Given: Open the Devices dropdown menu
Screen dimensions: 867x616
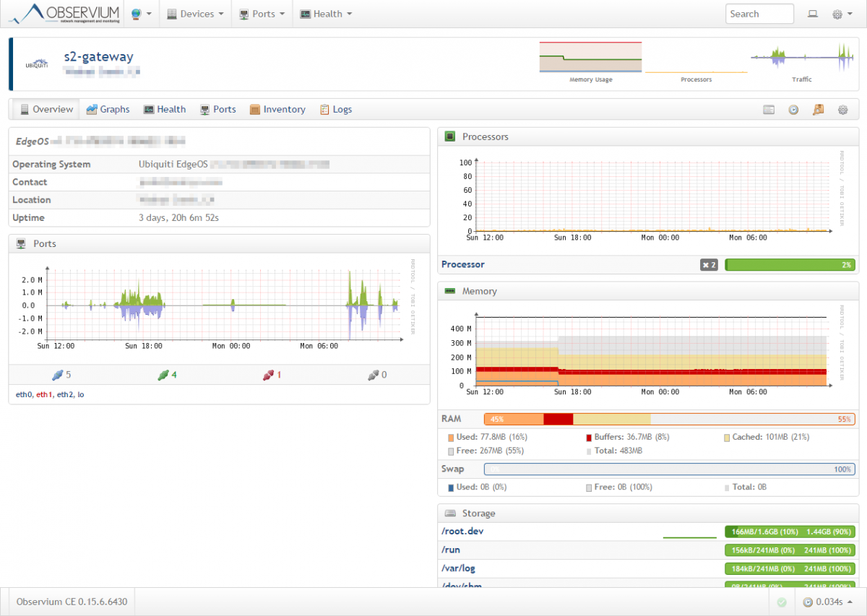Looking at the screenshot, I should click(195, 13).
